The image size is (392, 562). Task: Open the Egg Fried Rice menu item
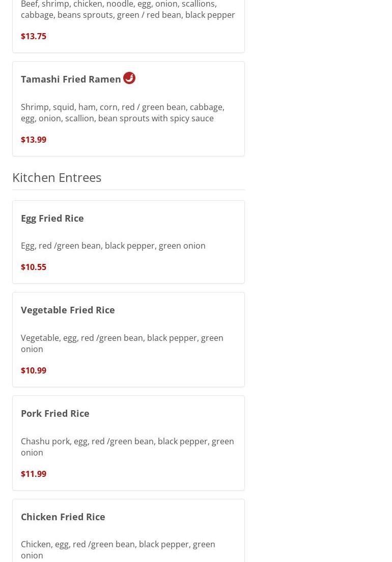tap(52, 218)
